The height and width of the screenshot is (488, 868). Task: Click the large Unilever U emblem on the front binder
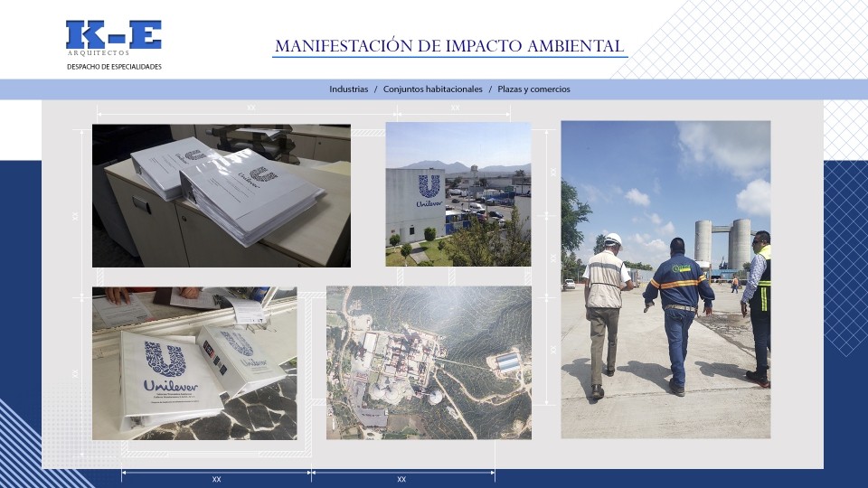pos(165,360)
